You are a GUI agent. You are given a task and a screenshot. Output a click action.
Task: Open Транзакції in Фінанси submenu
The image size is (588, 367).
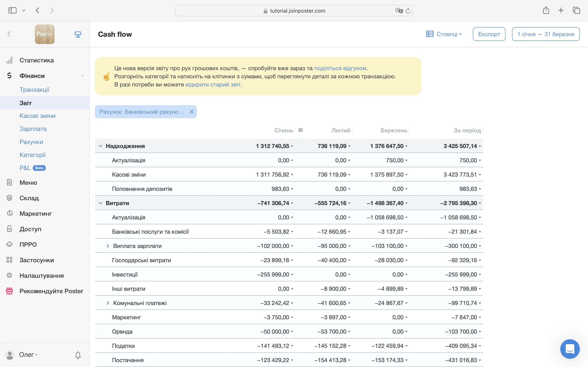point(34,90)
